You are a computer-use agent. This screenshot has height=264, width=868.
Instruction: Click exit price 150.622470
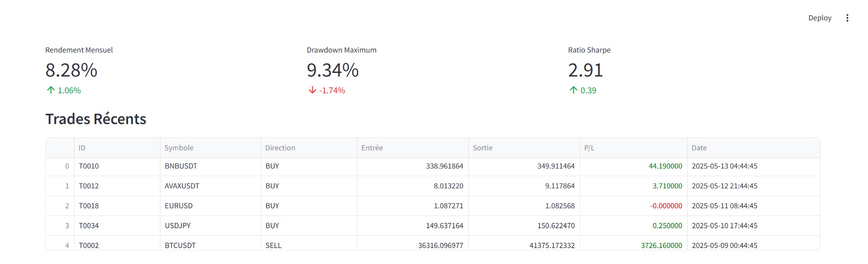tap(524, 226)
